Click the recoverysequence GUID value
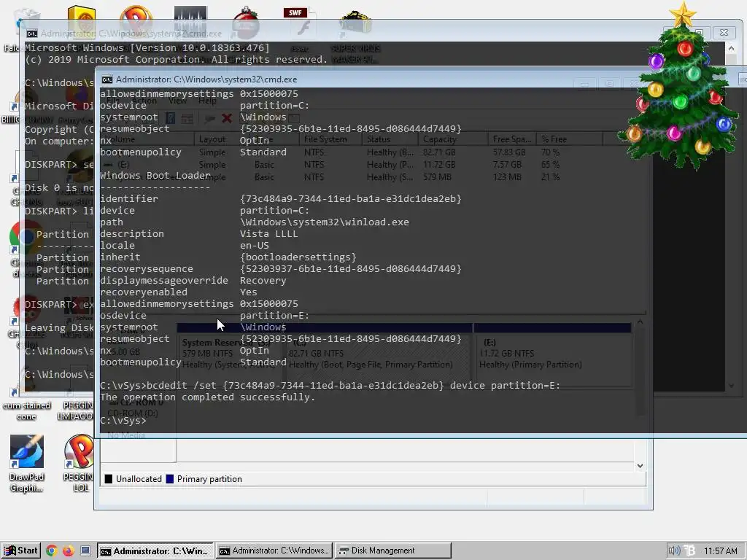Screen dimensions: 747x560 click(x=351, y=269)
